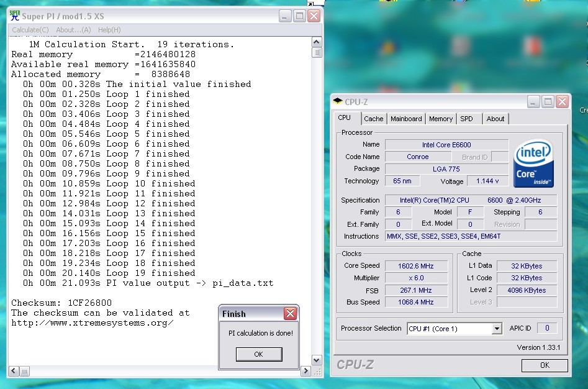The width and height of the screenshot is (588, 389).
Task: Close the Super PI window
Action: coord(314,16)
